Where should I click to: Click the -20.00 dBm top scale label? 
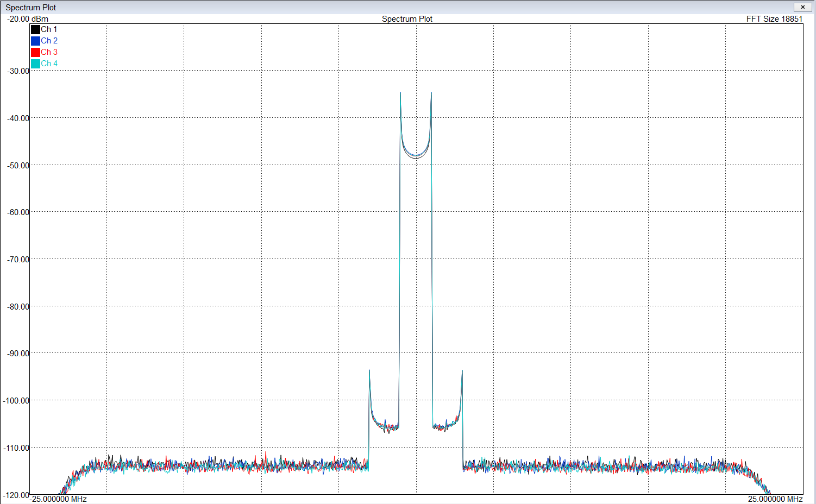tap(28, 19)
